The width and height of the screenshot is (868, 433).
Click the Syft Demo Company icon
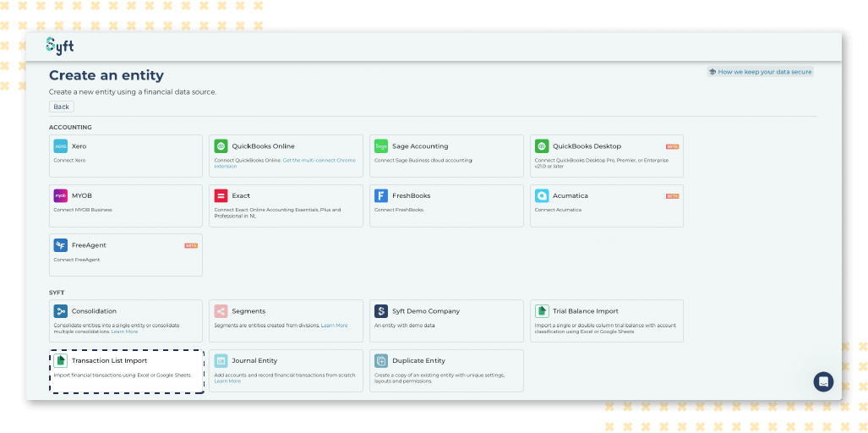(381, 311)
